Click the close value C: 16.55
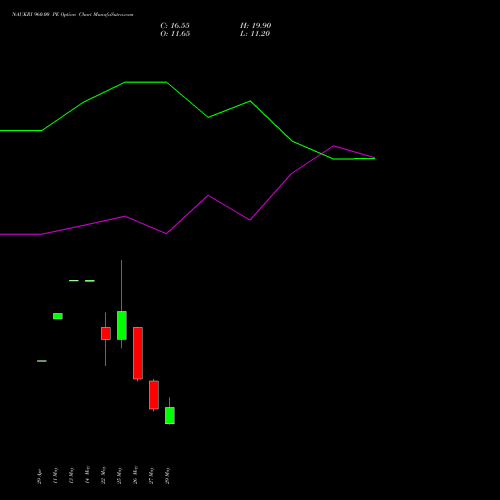The image size is (500, 500). (175, 26)
